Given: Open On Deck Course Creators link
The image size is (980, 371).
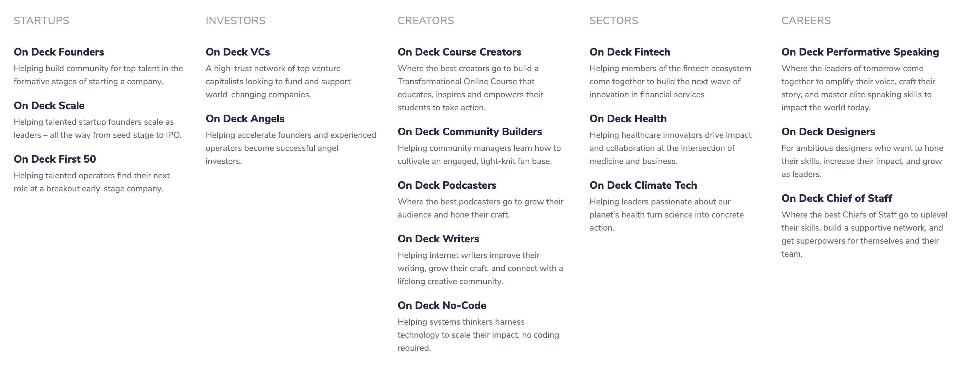Looking at the screenshot, I should click(459, 52).
